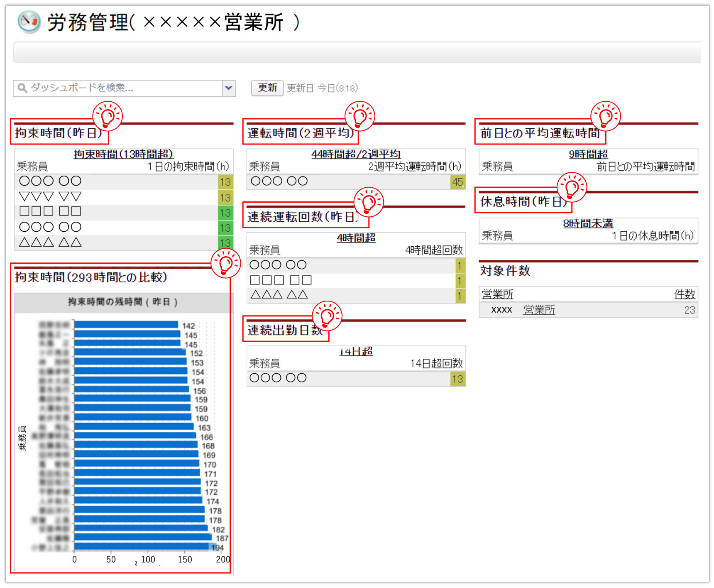
Task: Click the 営業所 link next to XXXX
Action: tap(539, 310)
